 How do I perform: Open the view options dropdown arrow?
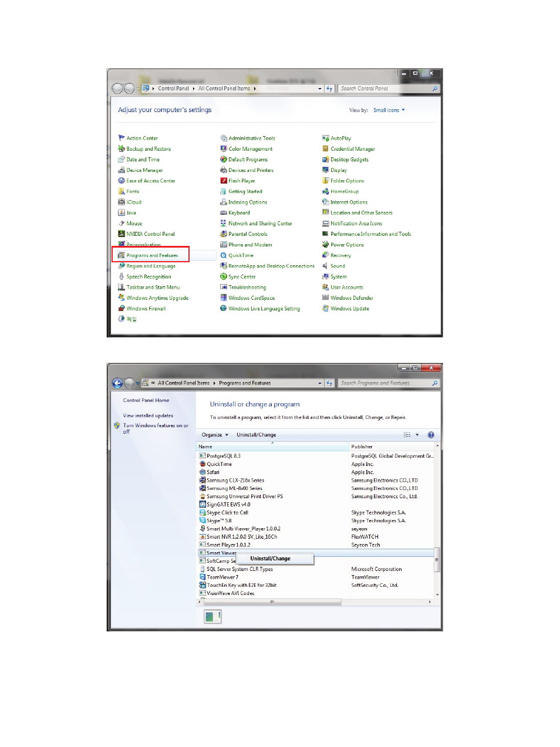(417, 435)
